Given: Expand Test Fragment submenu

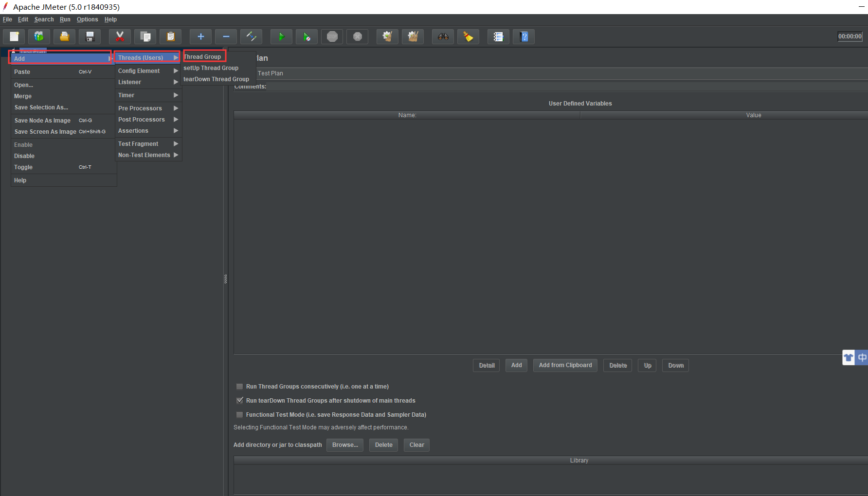Looking at the screenshot, I should (148, 144).
